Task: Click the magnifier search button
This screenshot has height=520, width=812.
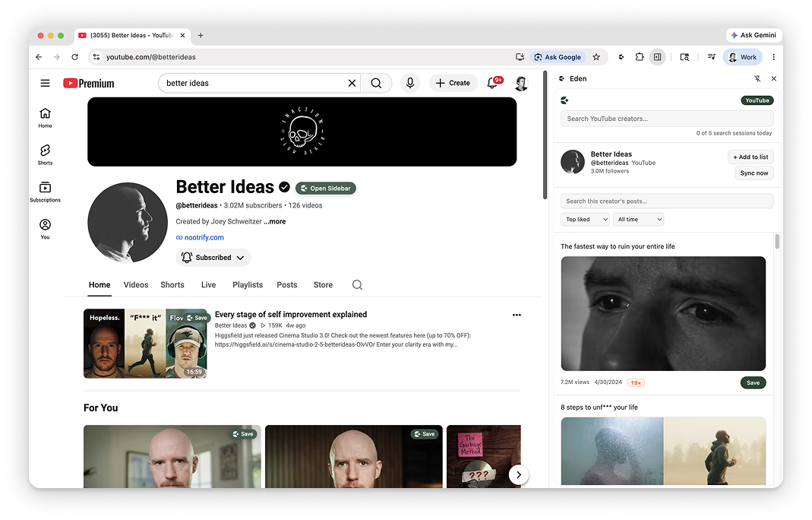Action: click(377, 83)
